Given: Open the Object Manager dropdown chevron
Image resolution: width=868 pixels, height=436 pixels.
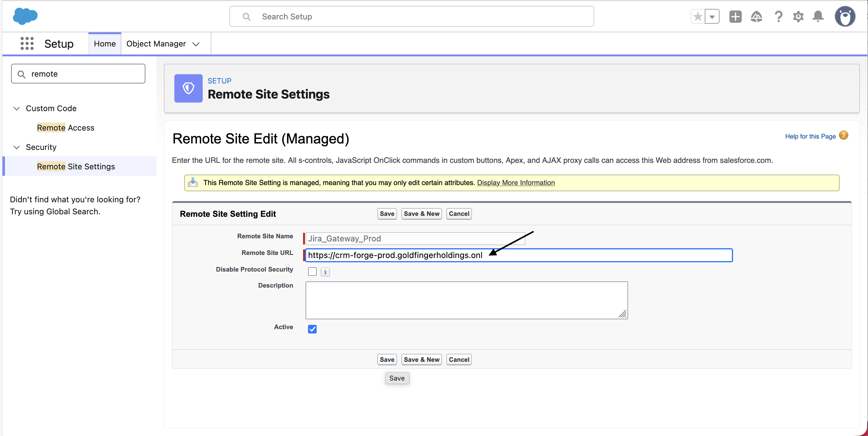Looking at the screenshot, I should pyautogui.click(x=196, y=44).
